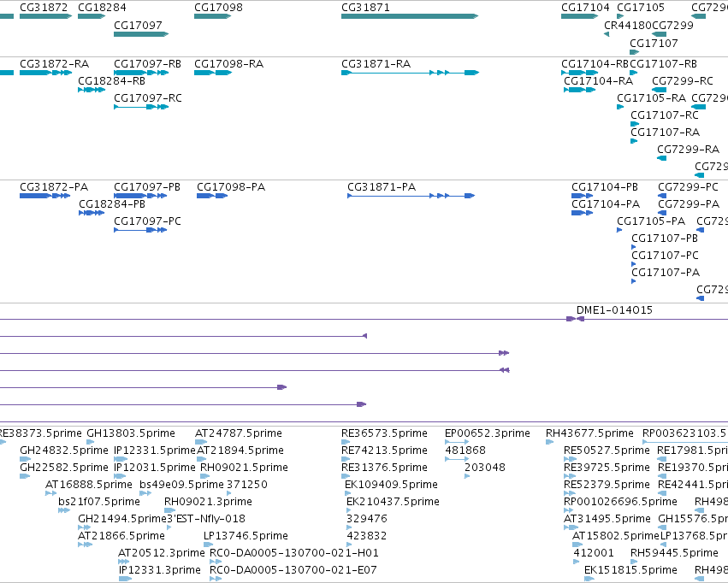Image resolution: width=728 pixels, height=583 pixels.
Task: Select EST EP00652.3prime
Action: (x=457, y=442)
